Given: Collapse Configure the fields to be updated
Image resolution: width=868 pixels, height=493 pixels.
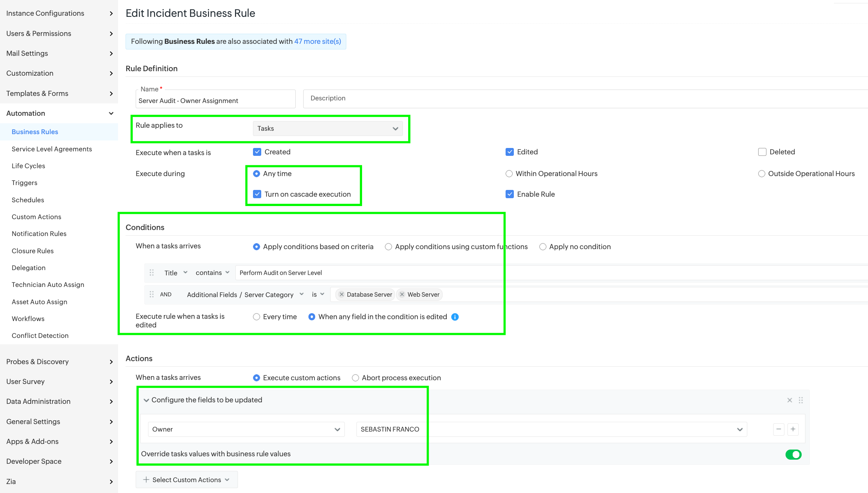Looking at the screenshot, I should [x=146, y=400].
